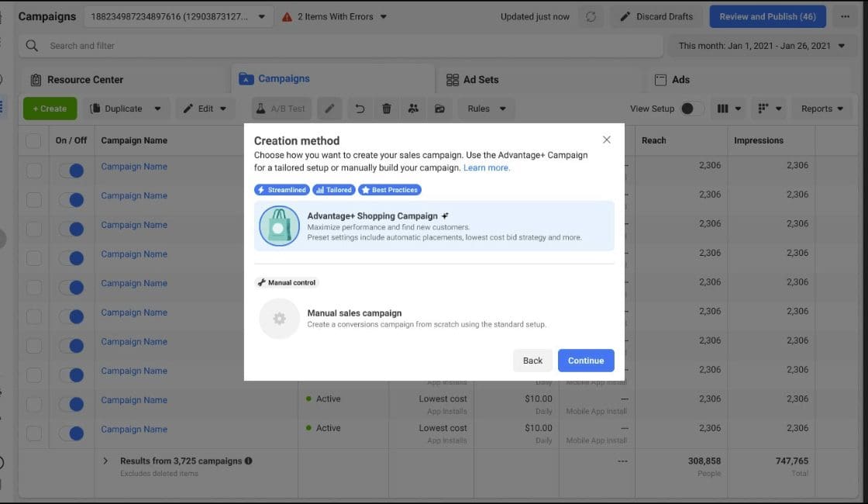The image size is (868, 504).
Task: Open the three-dot more options menu
Action: 845,16
